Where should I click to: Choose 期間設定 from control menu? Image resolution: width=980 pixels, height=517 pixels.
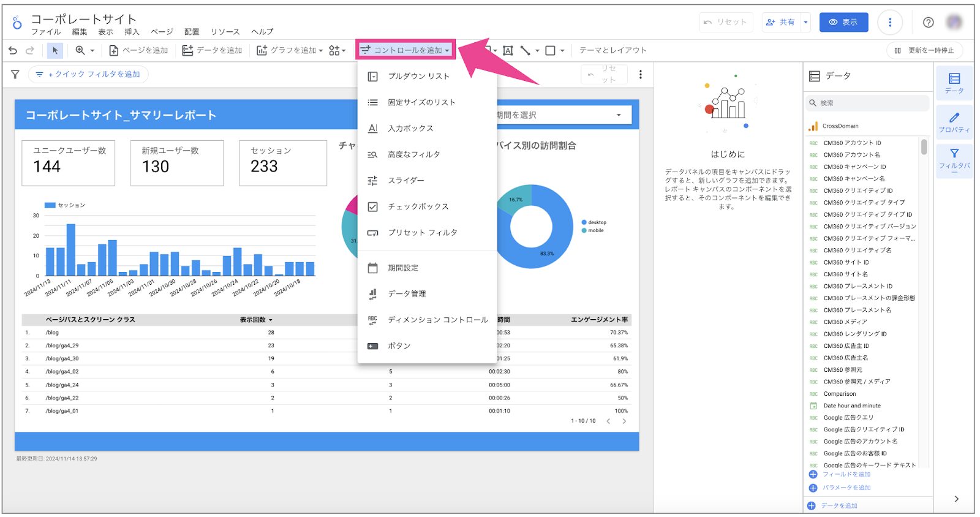tap(427, 268)
